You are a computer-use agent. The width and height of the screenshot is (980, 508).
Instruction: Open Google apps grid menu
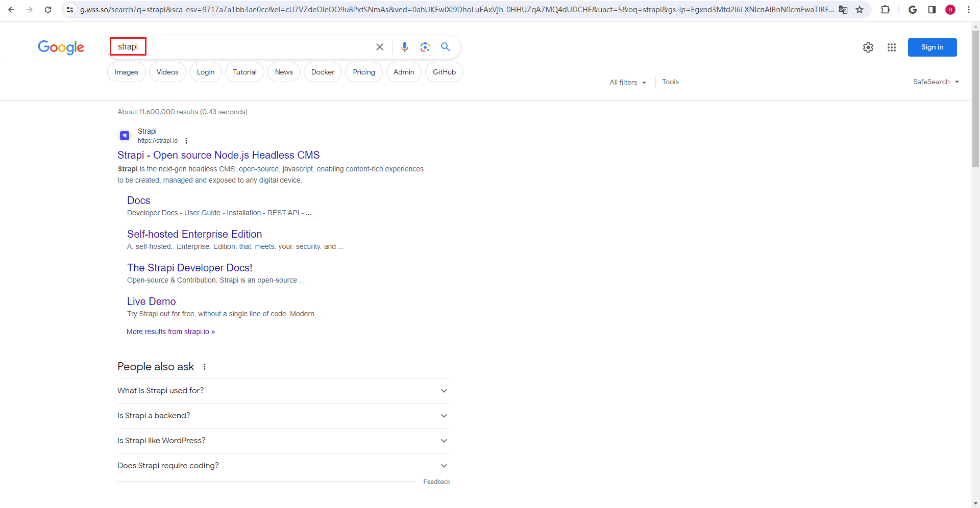point(891,47)
